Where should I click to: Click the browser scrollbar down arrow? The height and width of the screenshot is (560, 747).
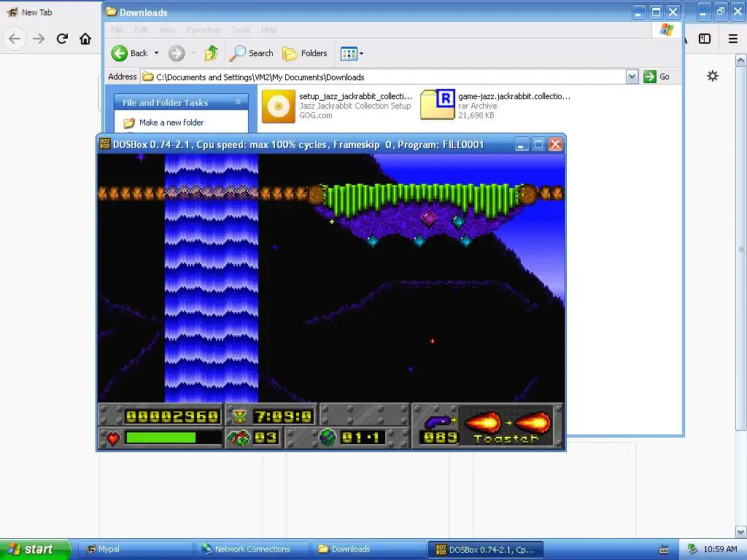point(741,532)
